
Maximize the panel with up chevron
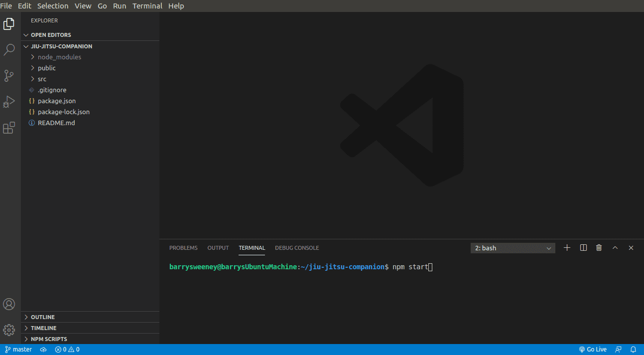[x=615, y=248]
